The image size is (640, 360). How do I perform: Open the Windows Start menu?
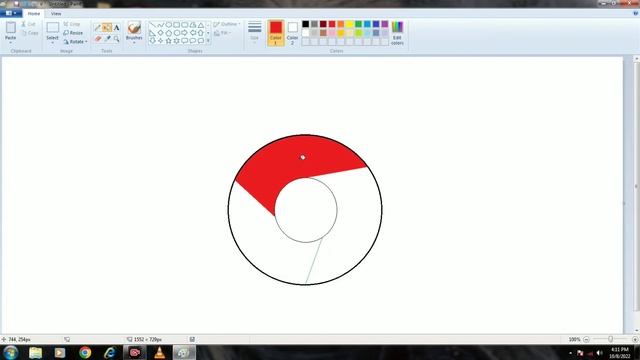pos(11,352)
